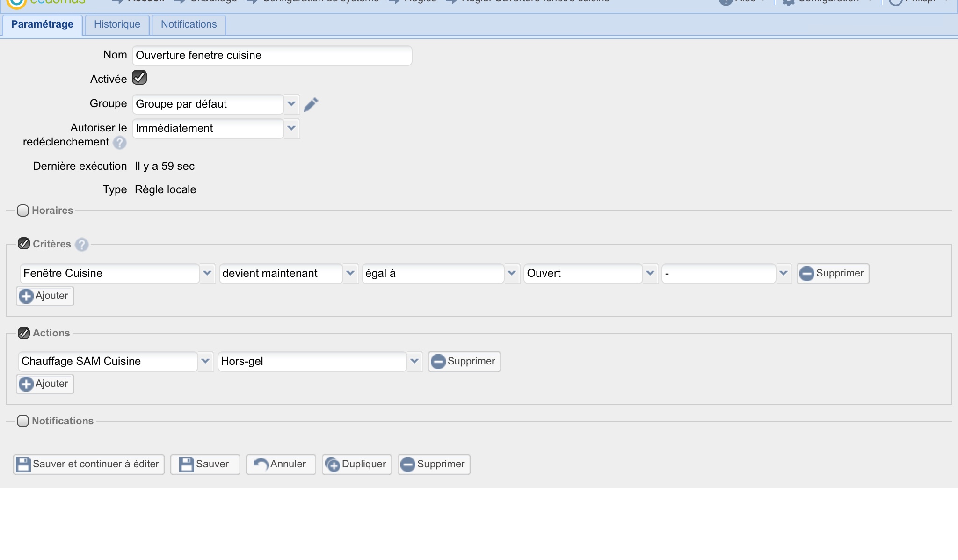Enable the Horaires checkbox
The width and height of the screenshot is (958, 560).
point(23,211)
